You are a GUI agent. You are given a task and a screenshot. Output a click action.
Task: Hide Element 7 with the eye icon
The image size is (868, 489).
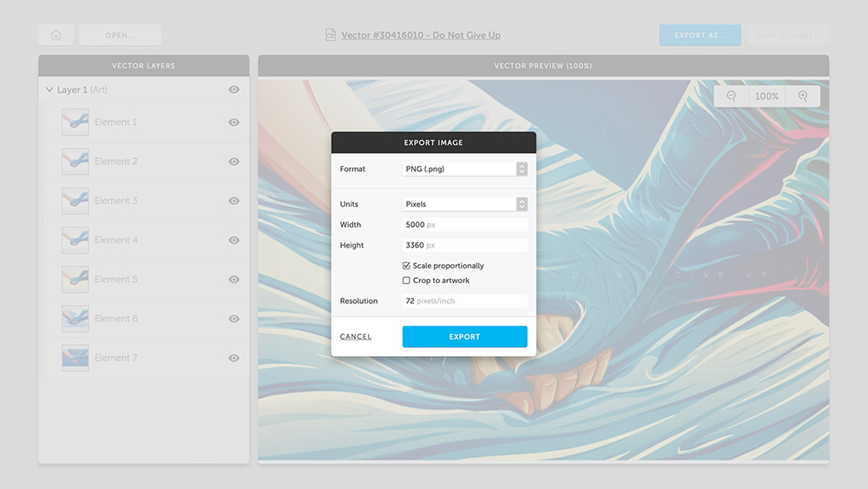(x=233, y=358)
